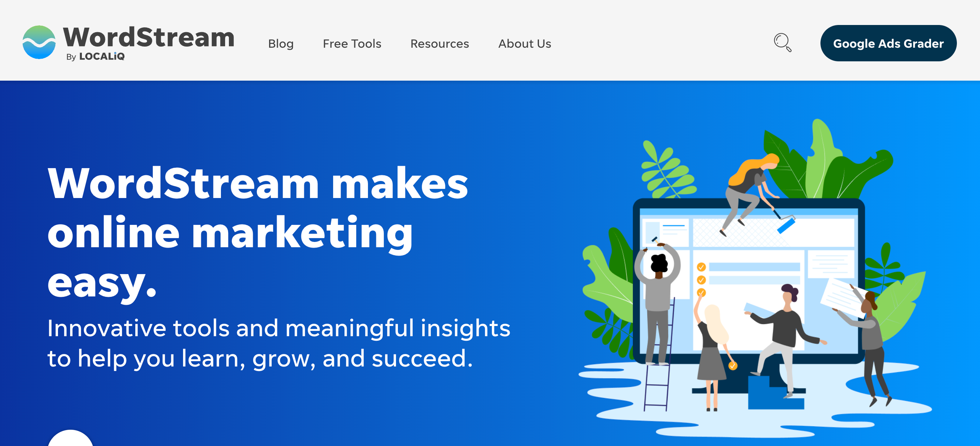Viewport: 980px width, 446px height.
Task: Expand the Free Tools menu
Action: coord(352,44)
